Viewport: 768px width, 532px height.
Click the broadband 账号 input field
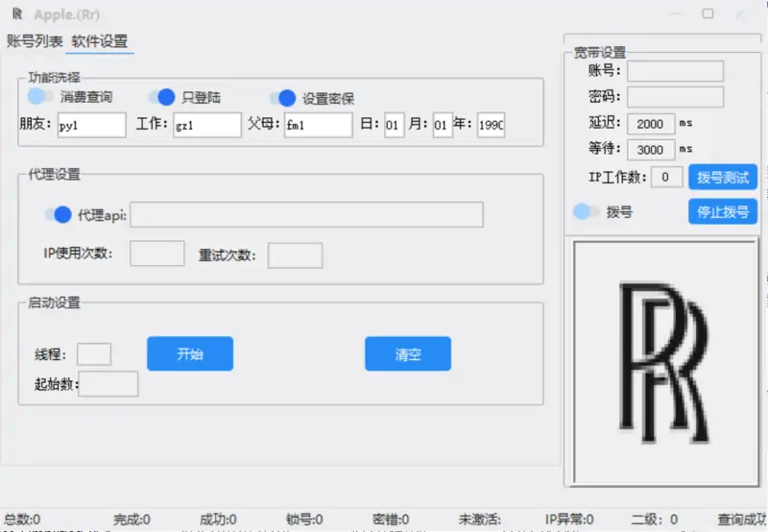coord(675,71)
